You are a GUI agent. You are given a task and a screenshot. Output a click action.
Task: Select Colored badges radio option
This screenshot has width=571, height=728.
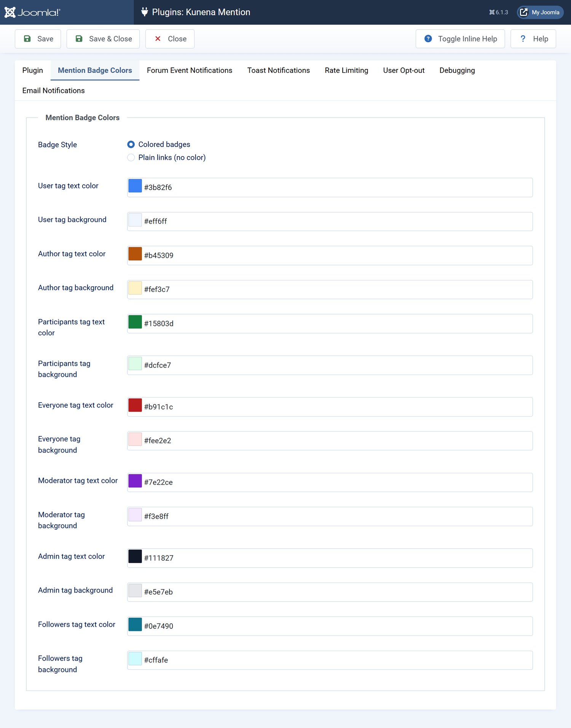(131, 144)
